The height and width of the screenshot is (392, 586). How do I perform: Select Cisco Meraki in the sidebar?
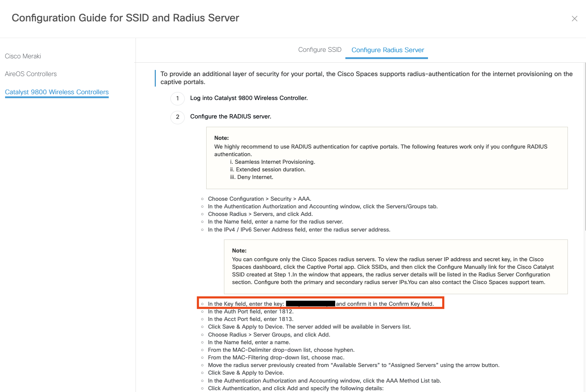pos(23,56)
